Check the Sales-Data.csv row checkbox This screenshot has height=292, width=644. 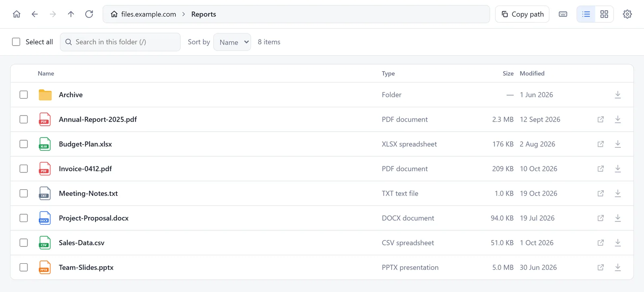pos(24,242)
